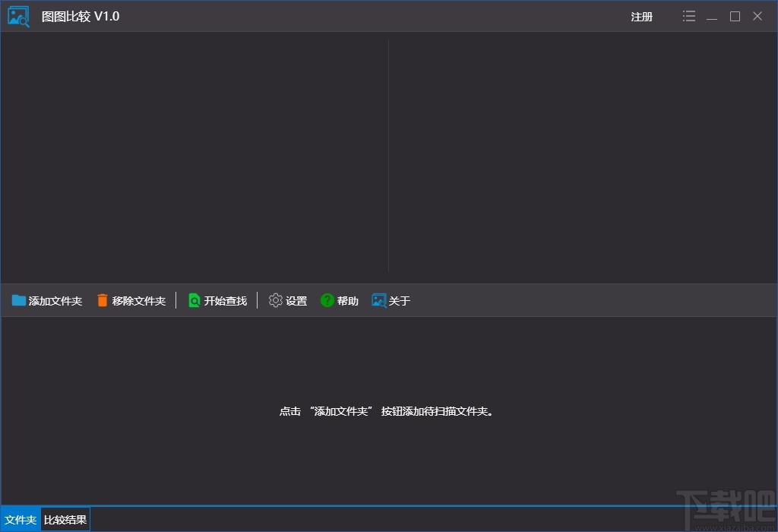
Task: Click the 点击添加文件夹 prompt text area
Action: (389, 410)
